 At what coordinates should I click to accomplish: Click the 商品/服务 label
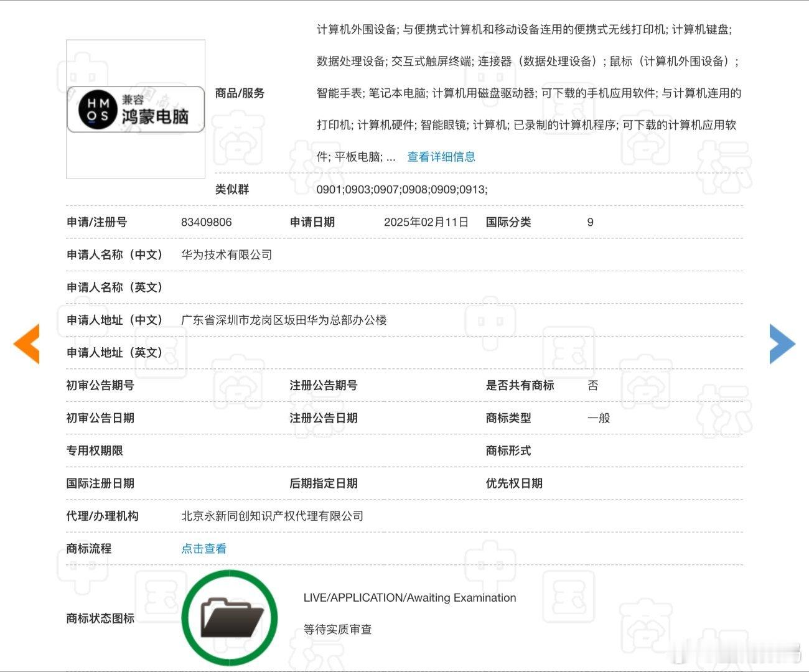coord(240,93)
